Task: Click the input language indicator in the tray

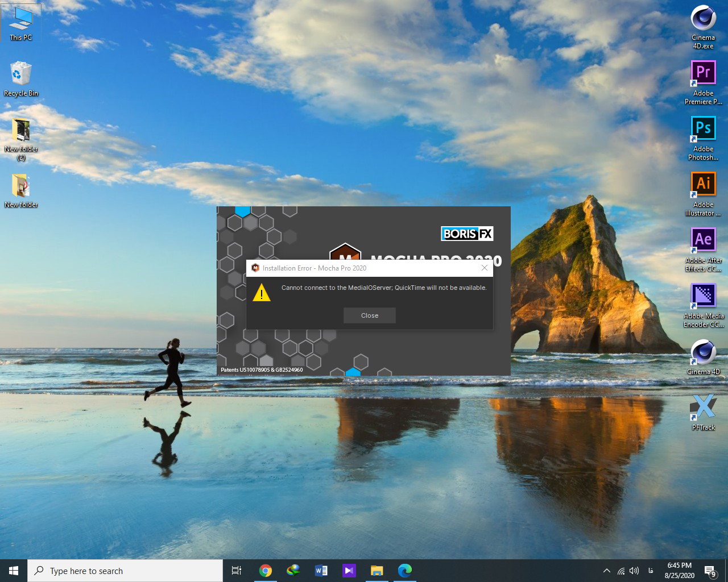Action: tap(651, 571)
